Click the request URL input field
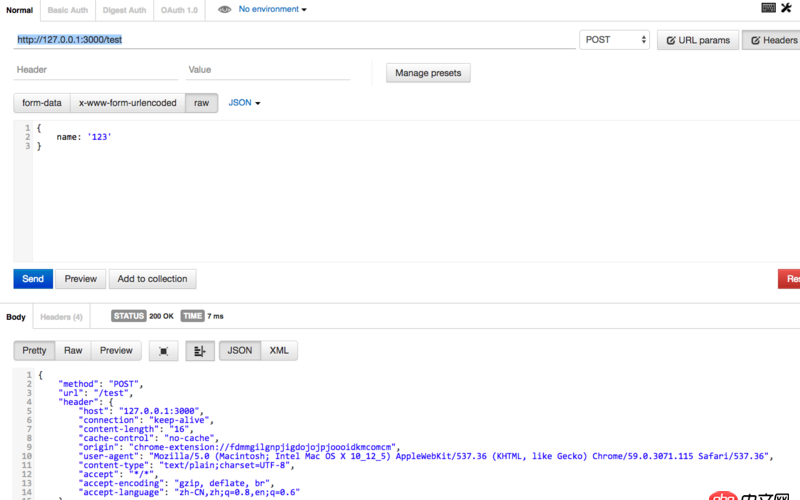Screen dimensions: 800x500 (294, 40)
